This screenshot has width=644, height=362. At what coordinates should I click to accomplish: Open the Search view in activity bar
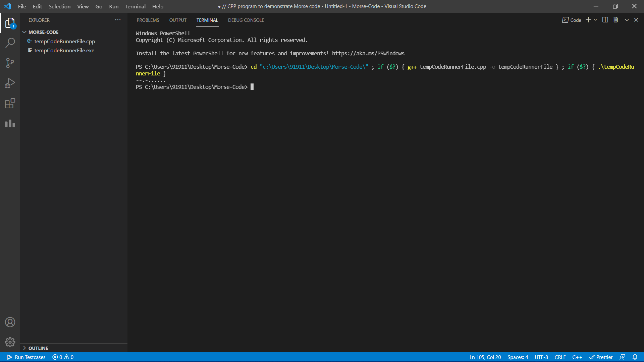(10, 43)
